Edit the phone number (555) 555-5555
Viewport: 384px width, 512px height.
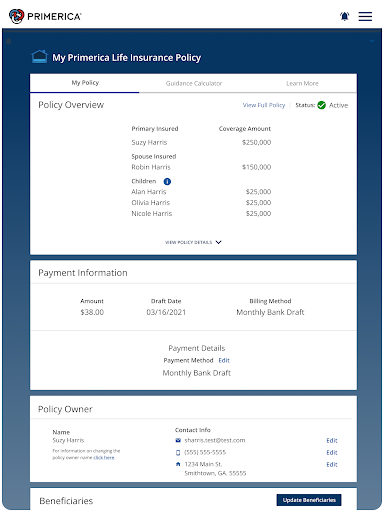(332, 452)
